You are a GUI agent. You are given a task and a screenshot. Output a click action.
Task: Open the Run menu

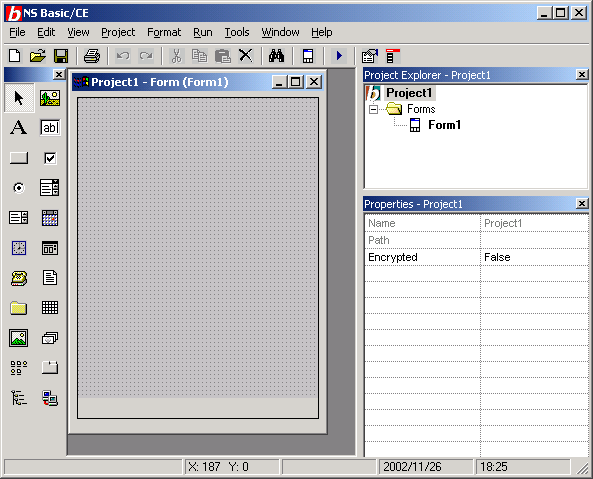(x=203, y=33)
